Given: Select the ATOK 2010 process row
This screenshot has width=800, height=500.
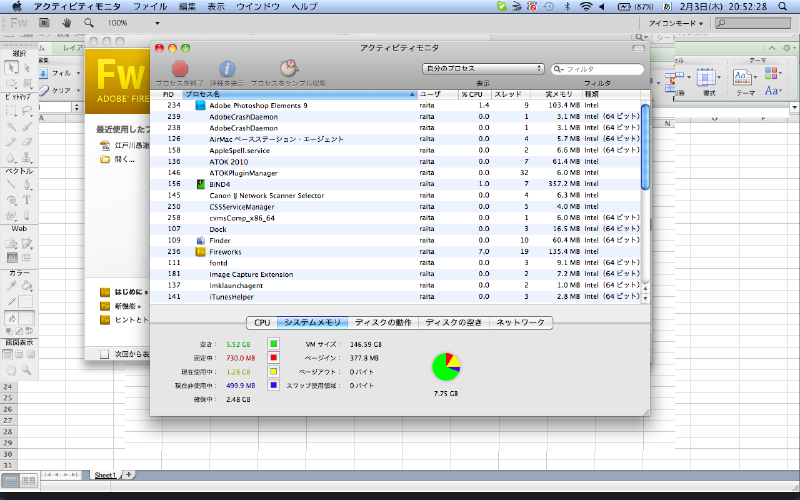Looking at the screenshot, I should click(395, 161).
